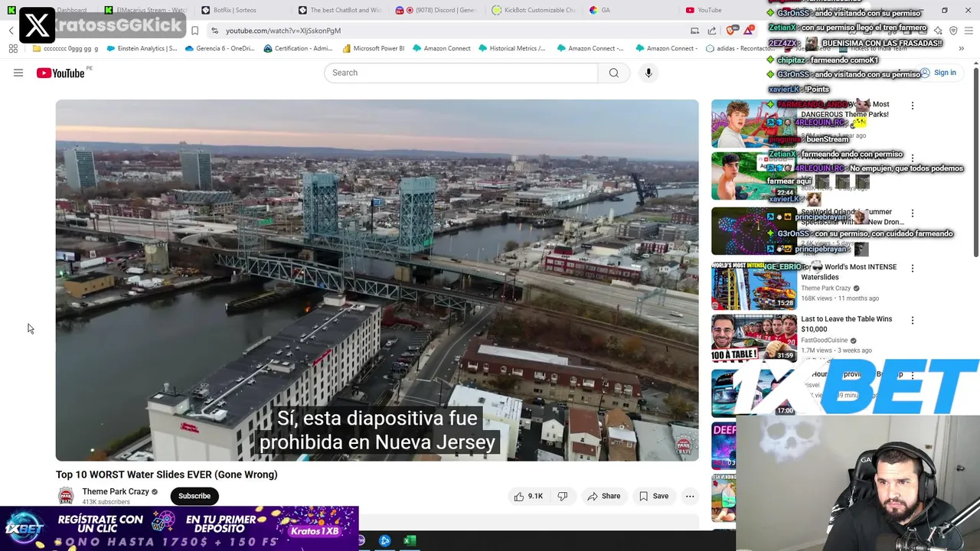Open the blue app icon beside Excel in taskbar
980x551 pixels.
click(385, 541)
